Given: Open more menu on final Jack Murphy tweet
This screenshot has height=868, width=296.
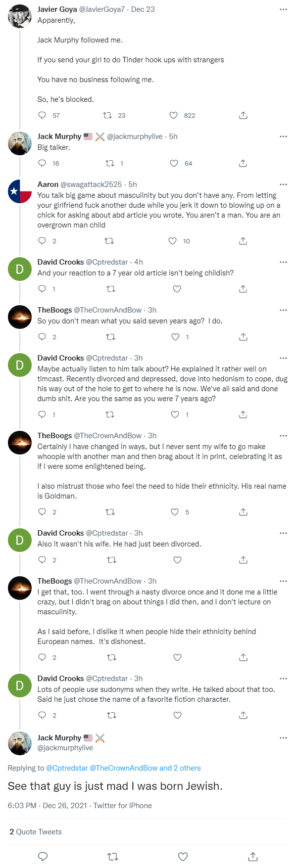Looking at the screenshot, I should pos(283,738).
